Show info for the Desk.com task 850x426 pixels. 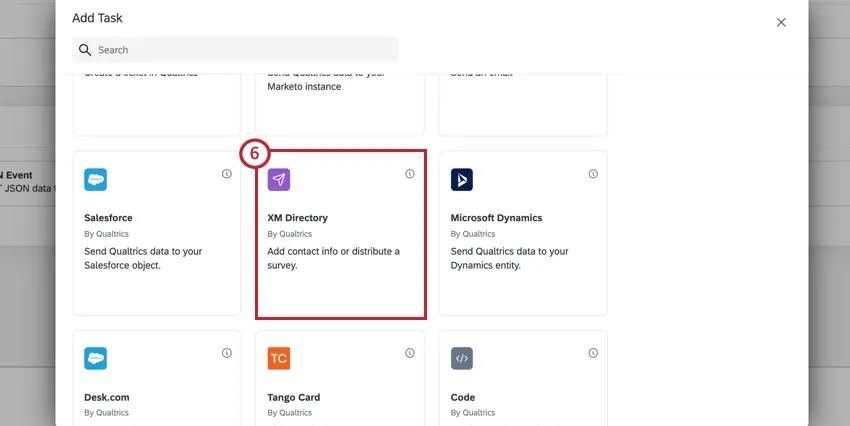pos(227,353)
